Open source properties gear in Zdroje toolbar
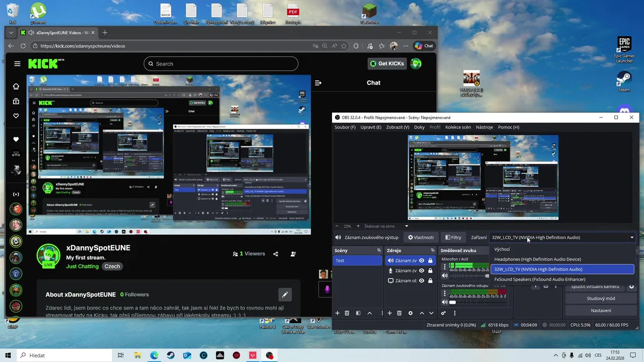 [411, 313]
